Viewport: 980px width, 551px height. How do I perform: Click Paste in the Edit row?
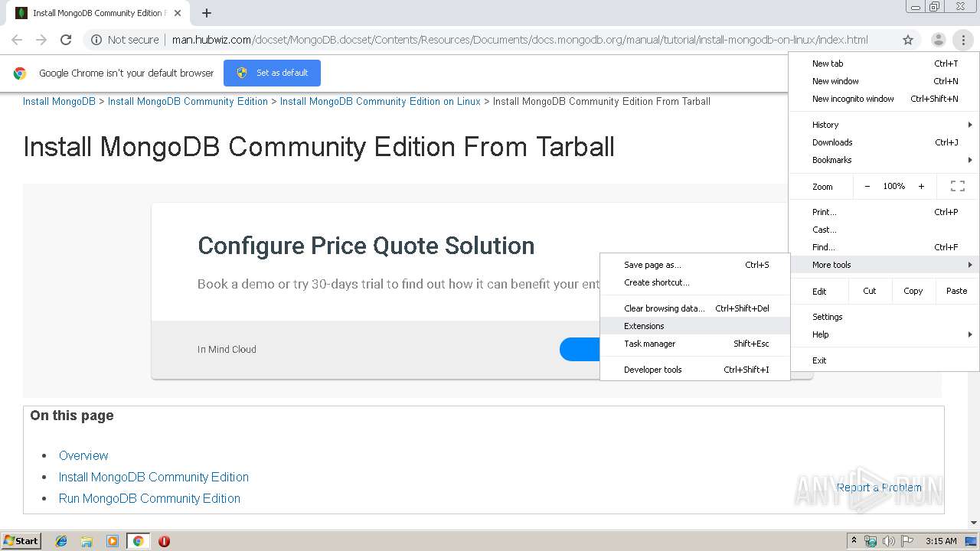click(x=957, y=291)
